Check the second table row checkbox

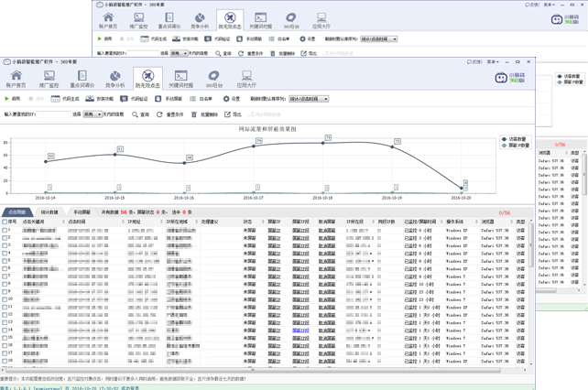pyautogui.click(x=4, y=236)
